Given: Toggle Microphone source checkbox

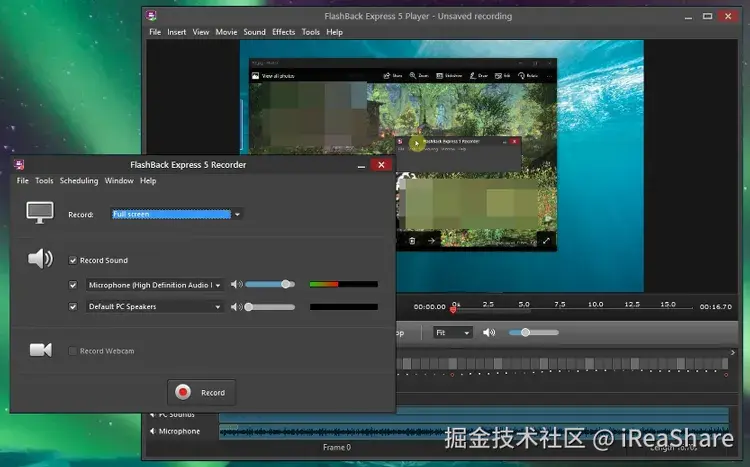Looking at the screenshot, I should coord(73,285).
